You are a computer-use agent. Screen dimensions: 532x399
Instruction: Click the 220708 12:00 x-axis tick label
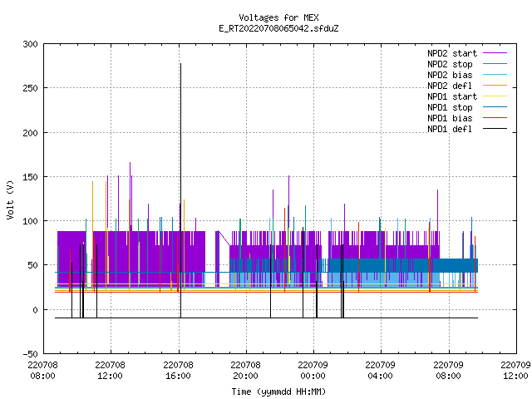click(111, 370)
